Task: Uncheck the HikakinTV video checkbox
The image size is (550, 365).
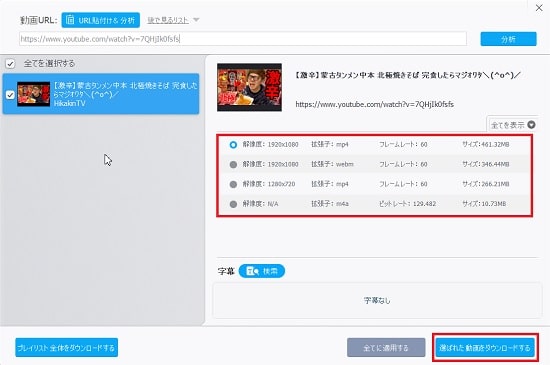Action: [x=10, y=95]
